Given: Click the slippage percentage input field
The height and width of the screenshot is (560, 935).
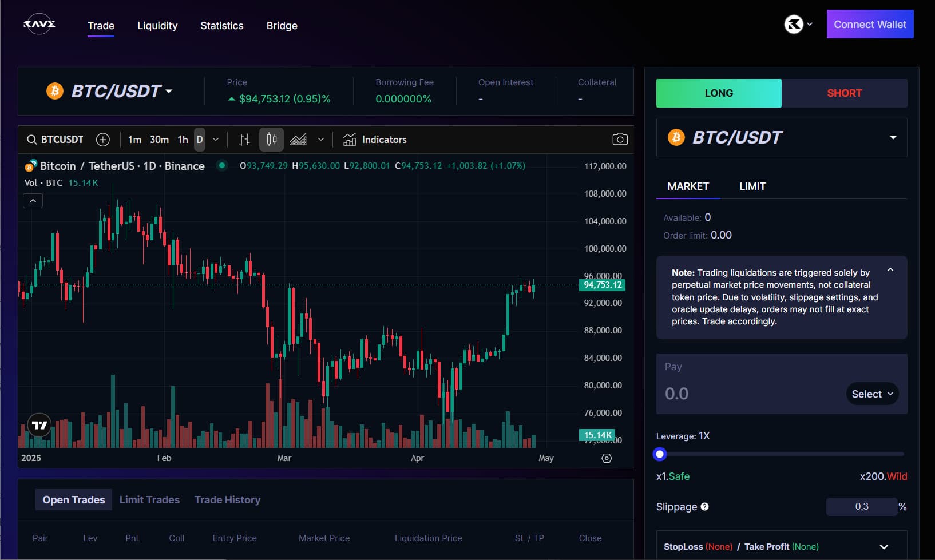Looking at the screenshot, I should [861, 507].
